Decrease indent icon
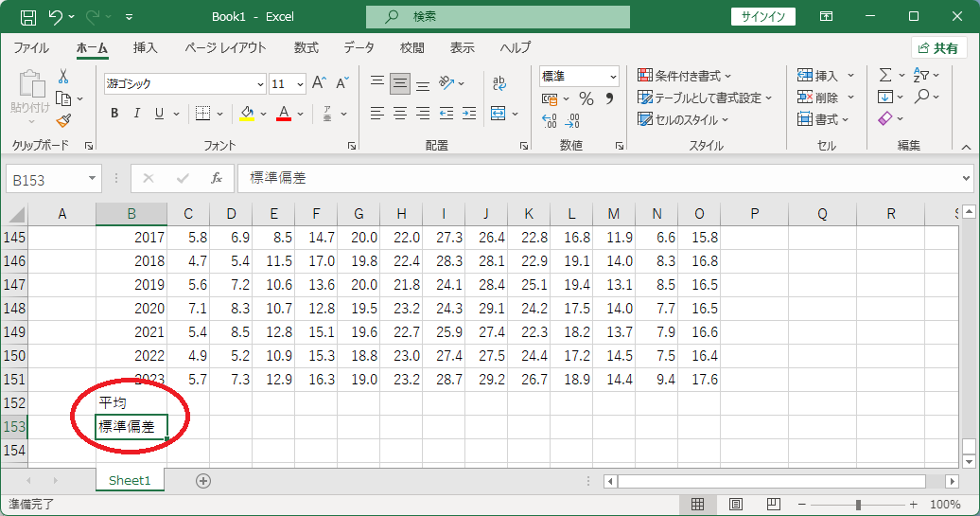980x516 pixels. pos(446,114)
